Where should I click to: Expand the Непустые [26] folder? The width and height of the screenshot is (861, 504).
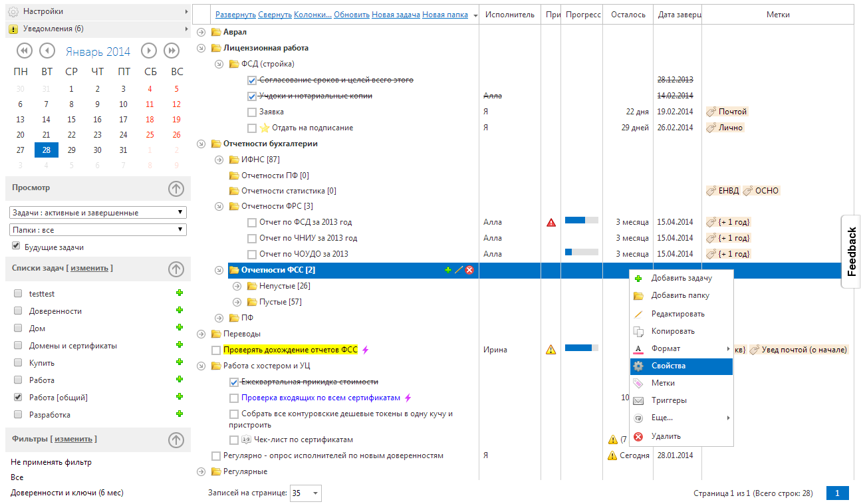[x=237, y=286]
